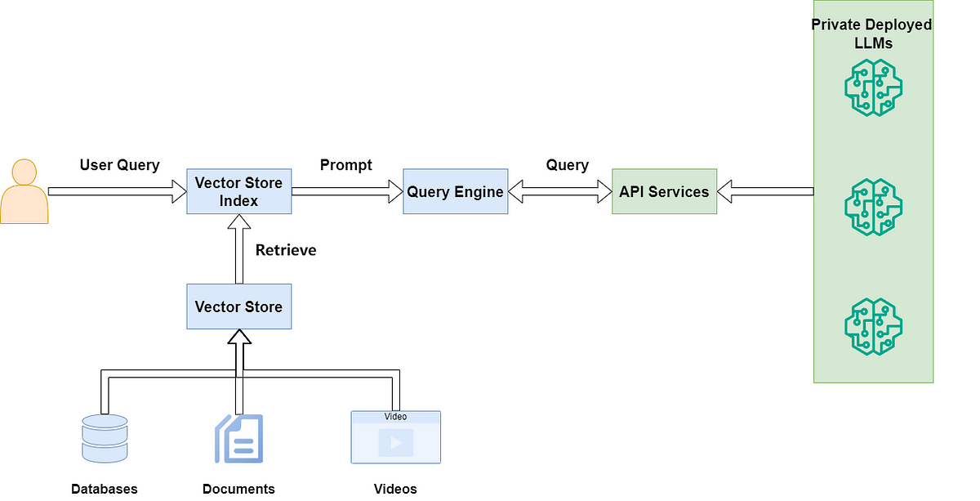Select the Vector Store box
Screen dimensions: 980x501
238,306
